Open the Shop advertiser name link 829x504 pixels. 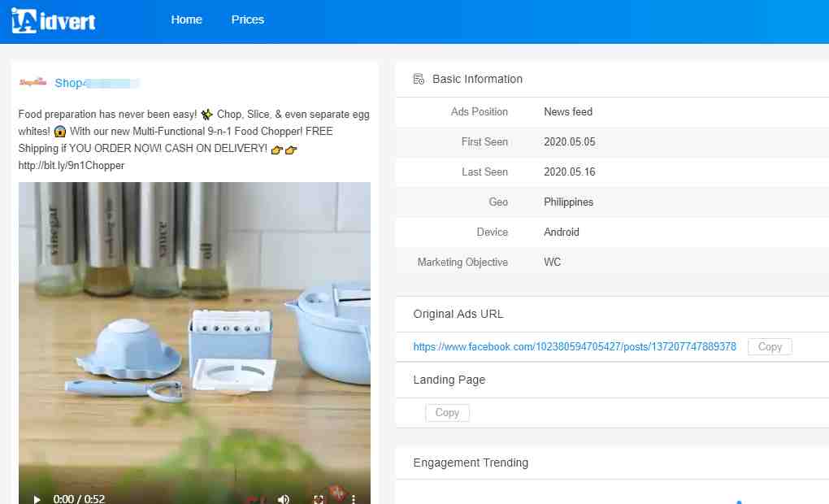[96, 83]
